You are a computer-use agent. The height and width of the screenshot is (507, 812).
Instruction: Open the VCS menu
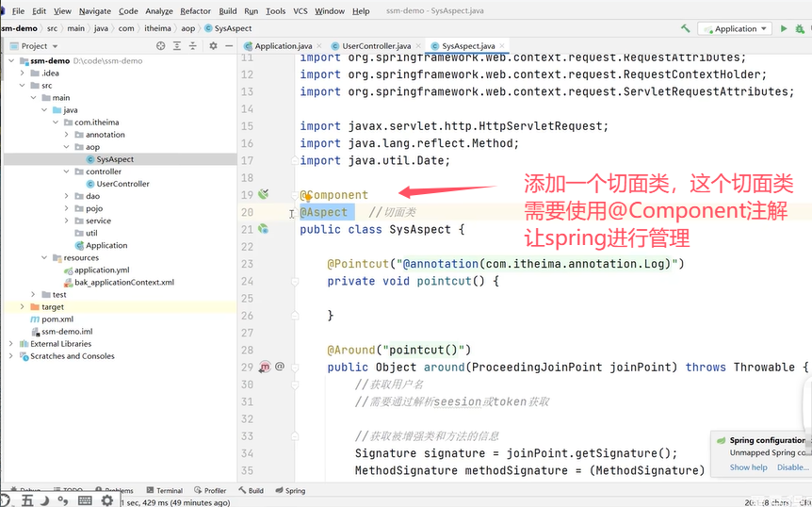[x=300, y=11]
